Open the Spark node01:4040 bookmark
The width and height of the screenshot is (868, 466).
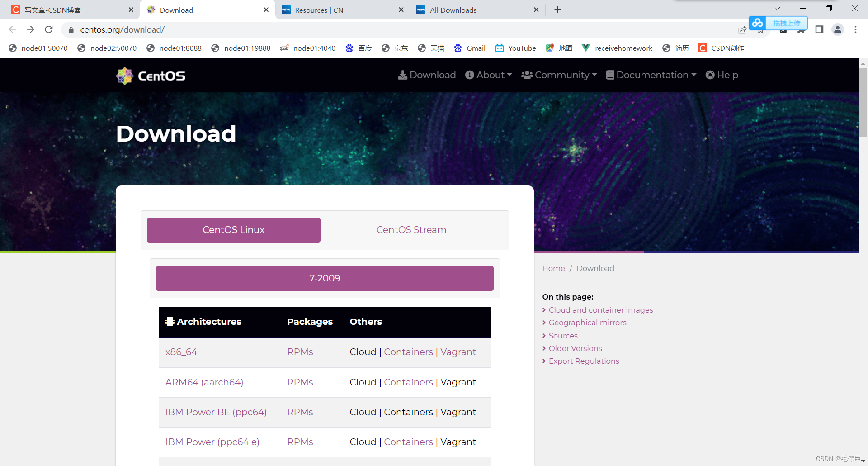pyautogui.click(x=308, y=48)
